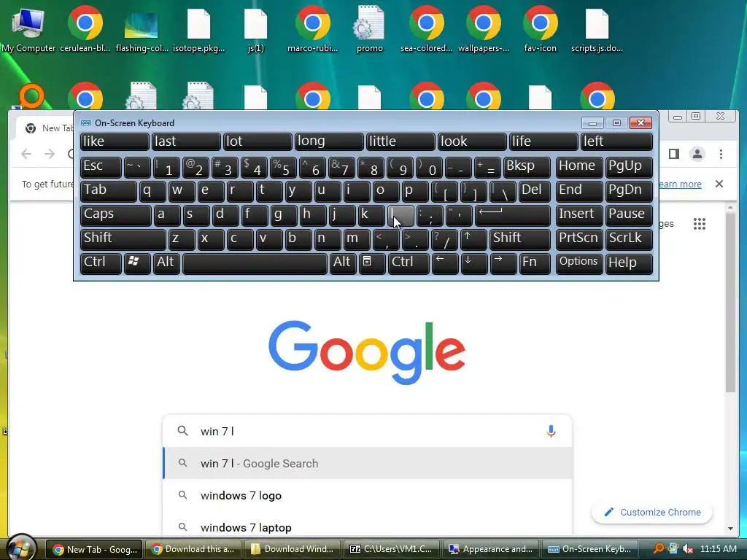The image size is (747, 560).
Task: Open Chrome three-dot menu
Action: [721, 154]
